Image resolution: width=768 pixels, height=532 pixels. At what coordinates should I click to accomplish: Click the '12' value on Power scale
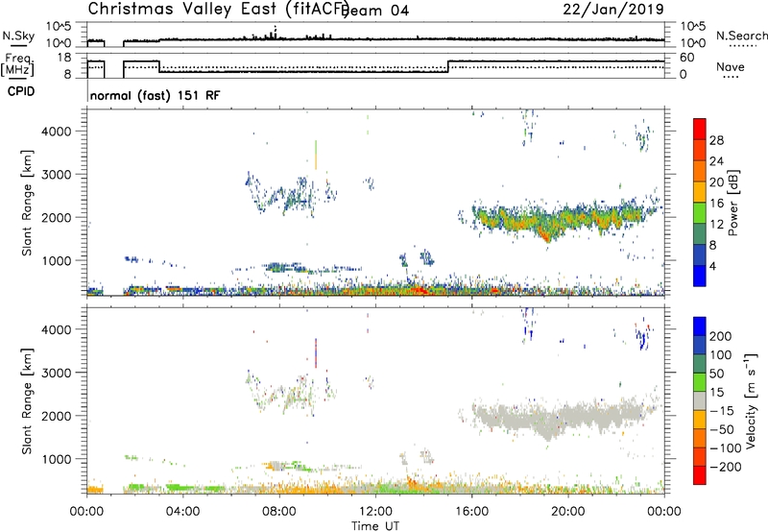pos(716,225)
